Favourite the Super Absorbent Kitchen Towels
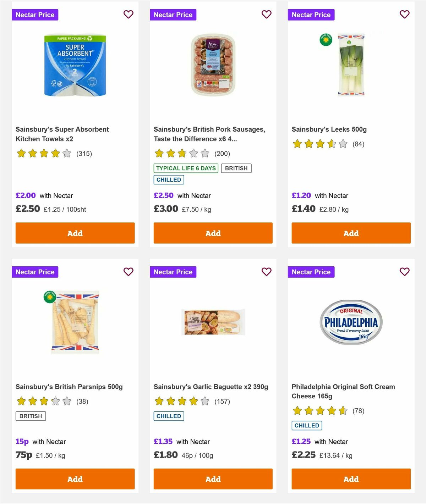 coord(128,15)
